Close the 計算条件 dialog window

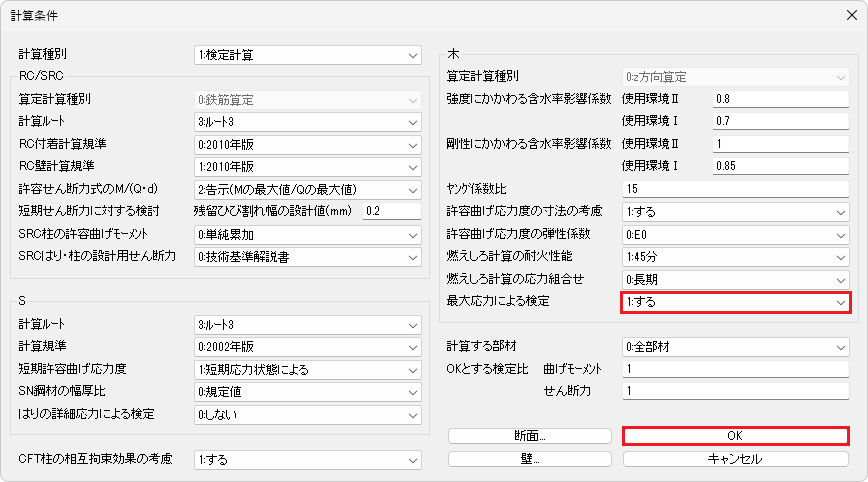click(x=845, y=16)
